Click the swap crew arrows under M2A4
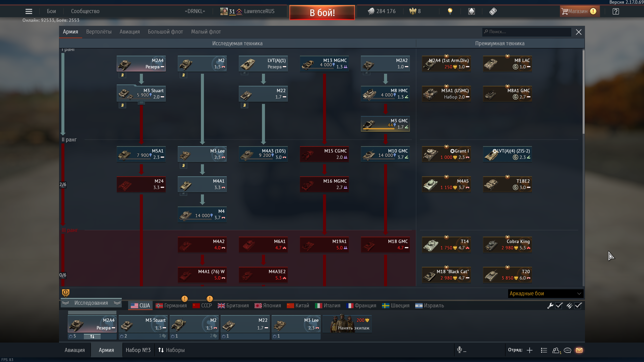The width and height of the screenshot is (644, 362). pyautogui.click(x=92, y=336)
